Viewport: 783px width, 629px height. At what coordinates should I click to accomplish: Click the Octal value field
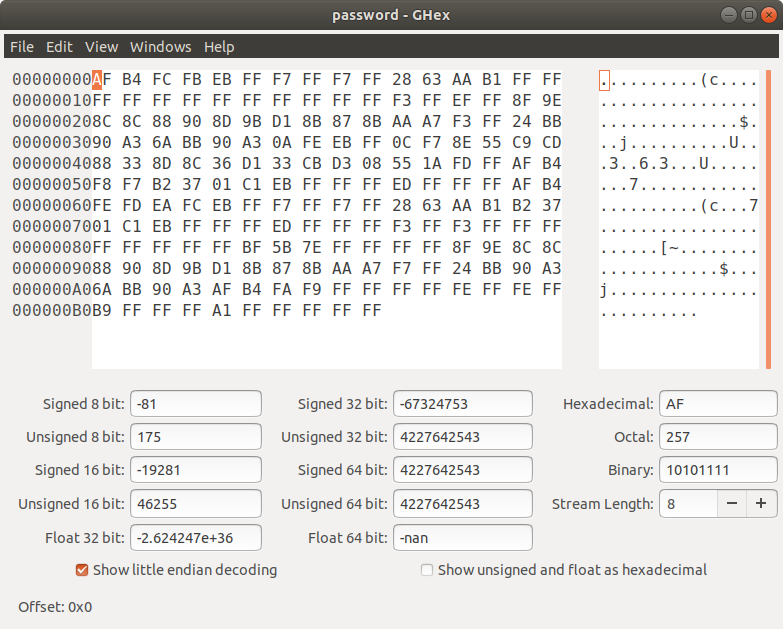point(718,437)
